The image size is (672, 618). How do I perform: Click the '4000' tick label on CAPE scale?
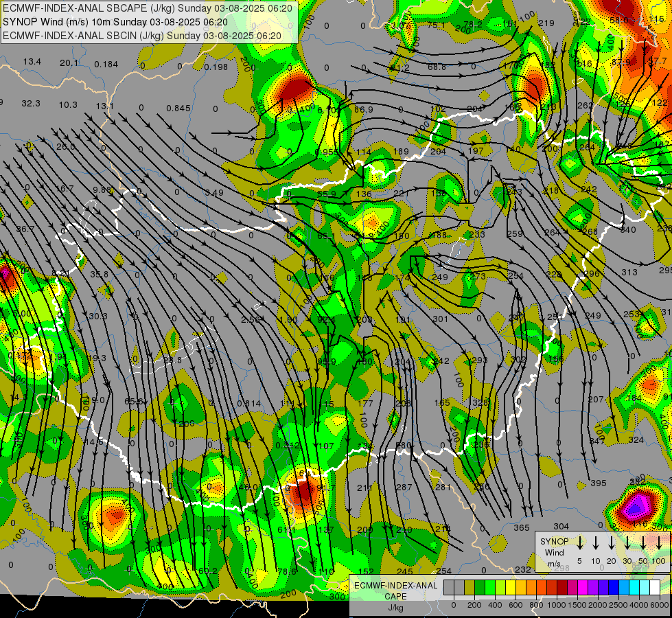coord(640,605)
